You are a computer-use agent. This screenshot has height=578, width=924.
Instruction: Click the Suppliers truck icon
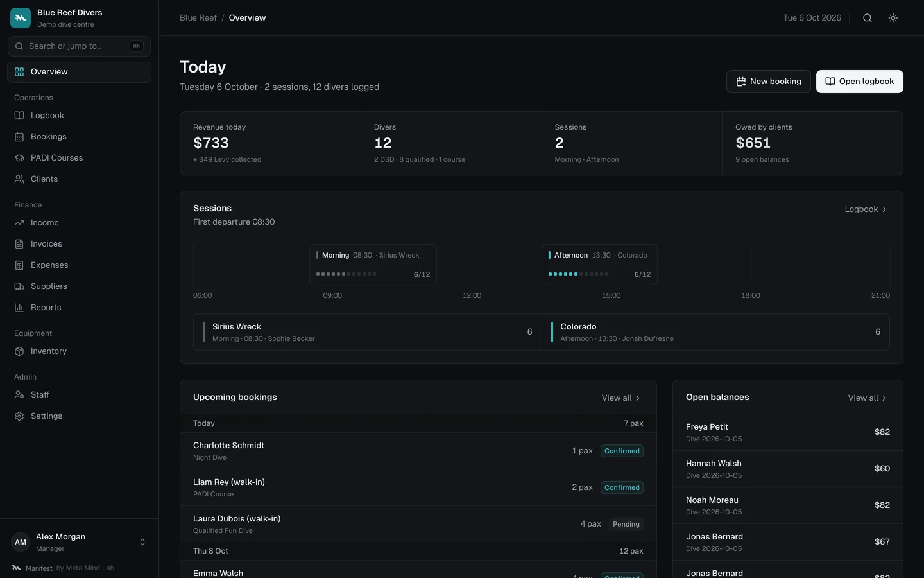tap(19, 286)
